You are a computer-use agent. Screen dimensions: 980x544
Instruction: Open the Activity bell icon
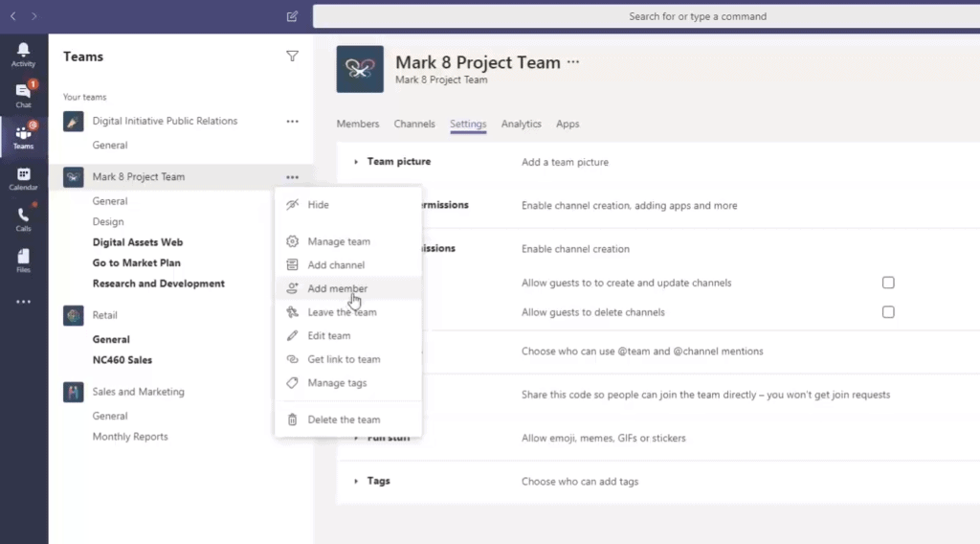click(x=23, y=55)
